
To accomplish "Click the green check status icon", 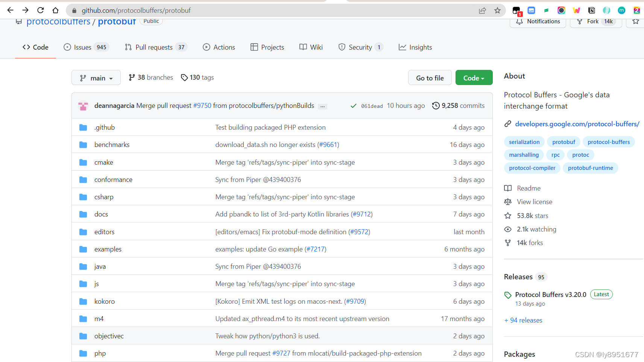I will (353, 106).
